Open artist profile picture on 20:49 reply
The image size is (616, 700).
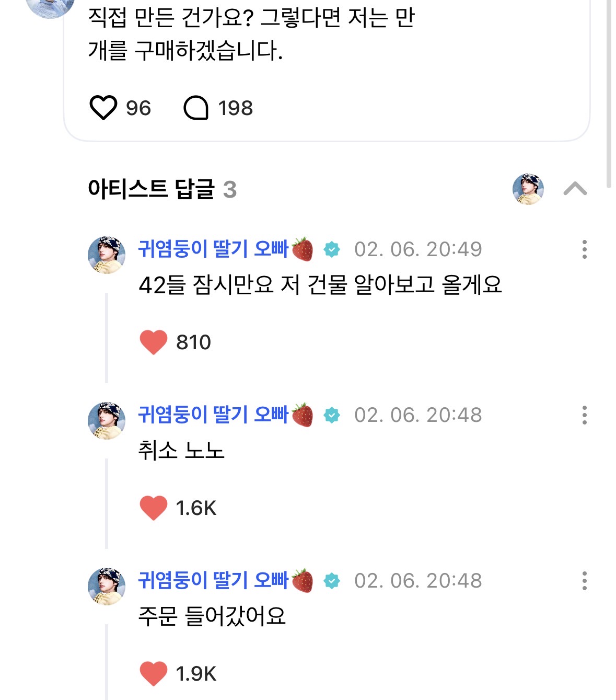107,255
